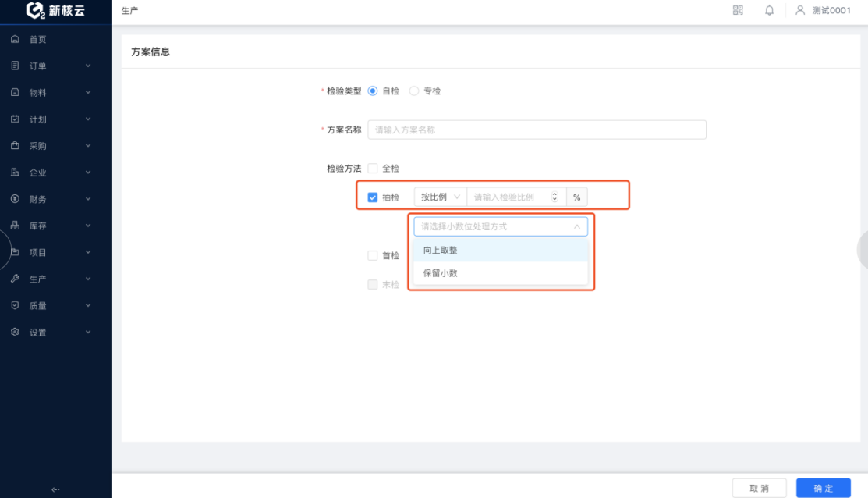Viewport: 868px width, 498px height.
Task: Open the QR code icon in header
Action: 738,10
